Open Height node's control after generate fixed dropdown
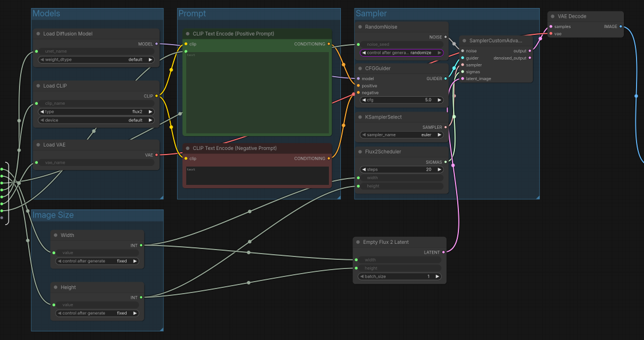Image resolution: width=644 pixels, height=340 pixels. click(97, 313)
